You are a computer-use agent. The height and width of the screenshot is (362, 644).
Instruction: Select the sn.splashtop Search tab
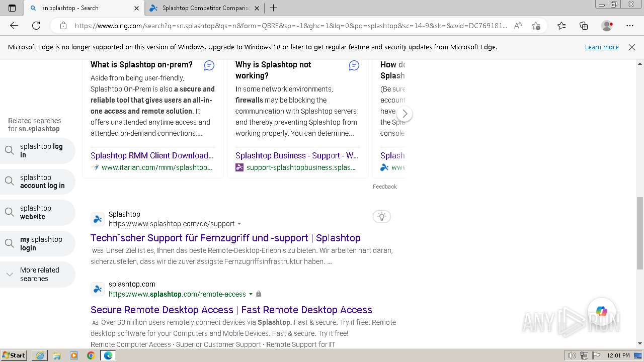84,8
